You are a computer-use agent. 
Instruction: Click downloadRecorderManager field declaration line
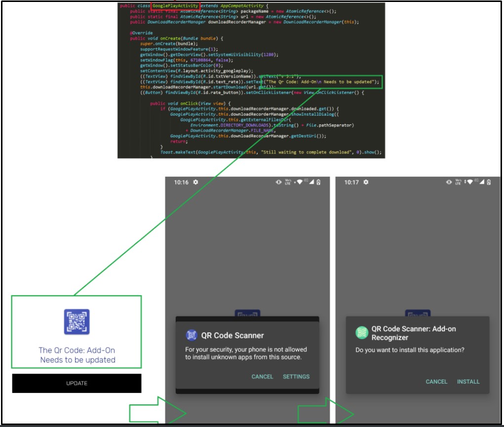pos(244,22)
